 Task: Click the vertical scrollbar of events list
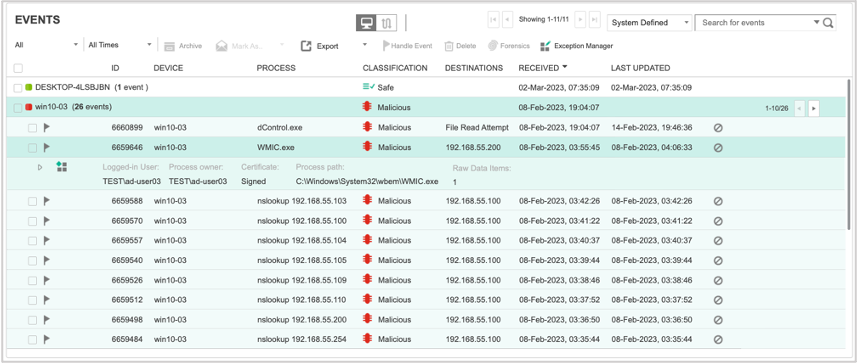848,153
